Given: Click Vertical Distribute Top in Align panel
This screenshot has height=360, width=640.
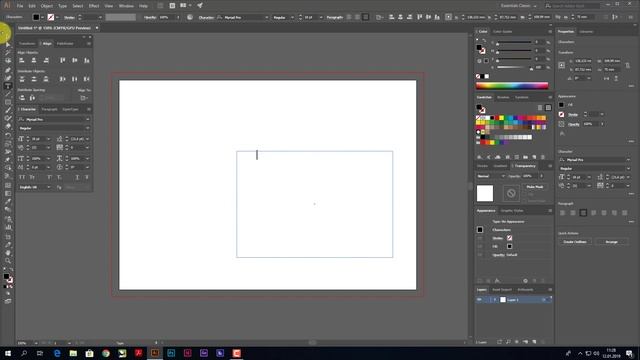Looking at the screenshot, I should (x=22, y=79).
